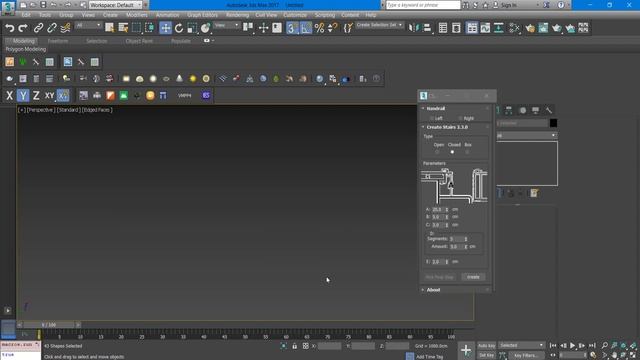Open the selection filter All dropdown
This screenshot has height=360, width=640.
[x=88, y=25]
